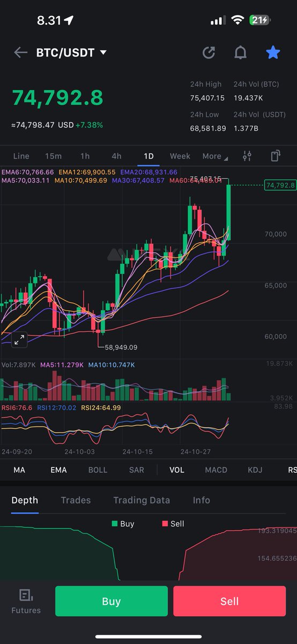297x644 pixels.
Task: Tap the 24-10-15 date axis label
Action: coord(138,451)
